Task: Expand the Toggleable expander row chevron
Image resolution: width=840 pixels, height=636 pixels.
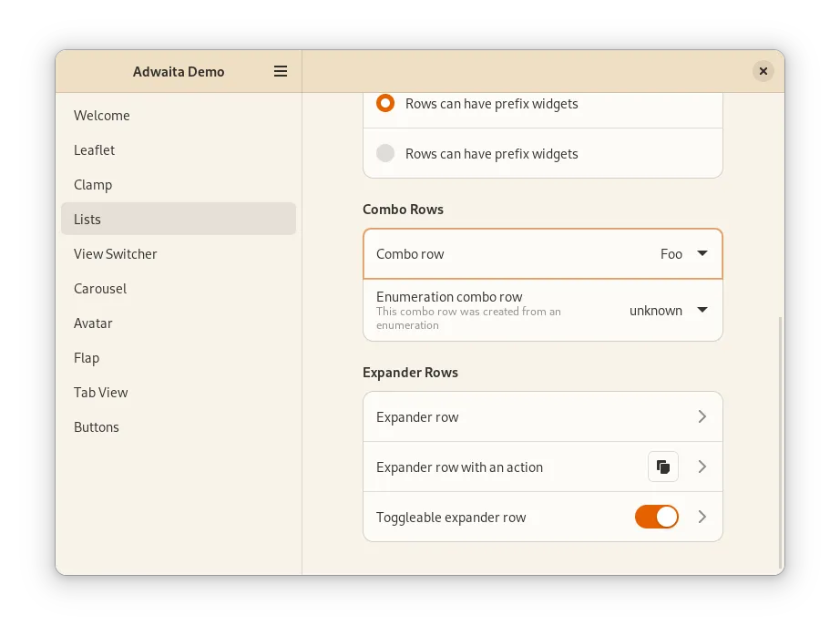Action: (702, 517)
